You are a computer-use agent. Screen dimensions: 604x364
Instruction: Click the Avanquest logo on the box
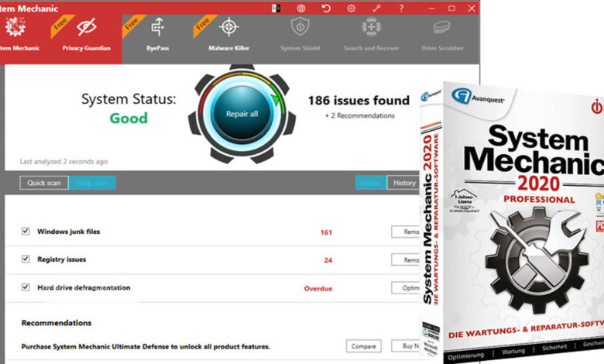point(478,96)
